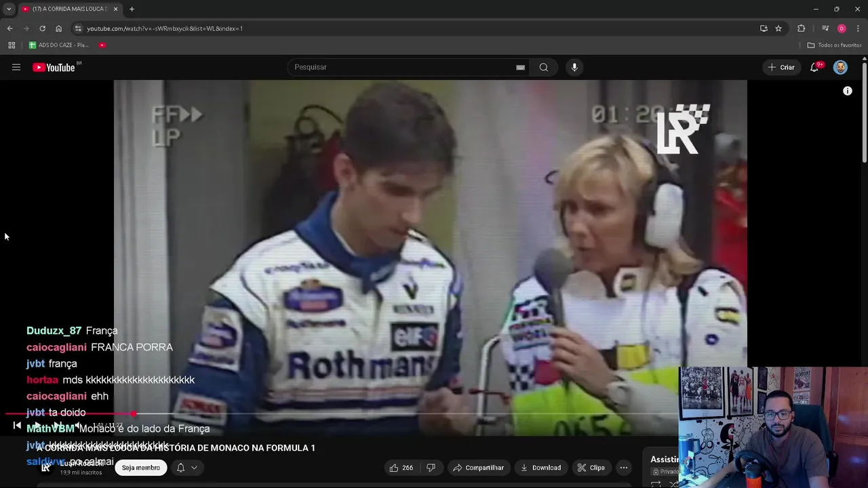
Task: Click the webcam overlay of streamer
Action: [773, 428]
